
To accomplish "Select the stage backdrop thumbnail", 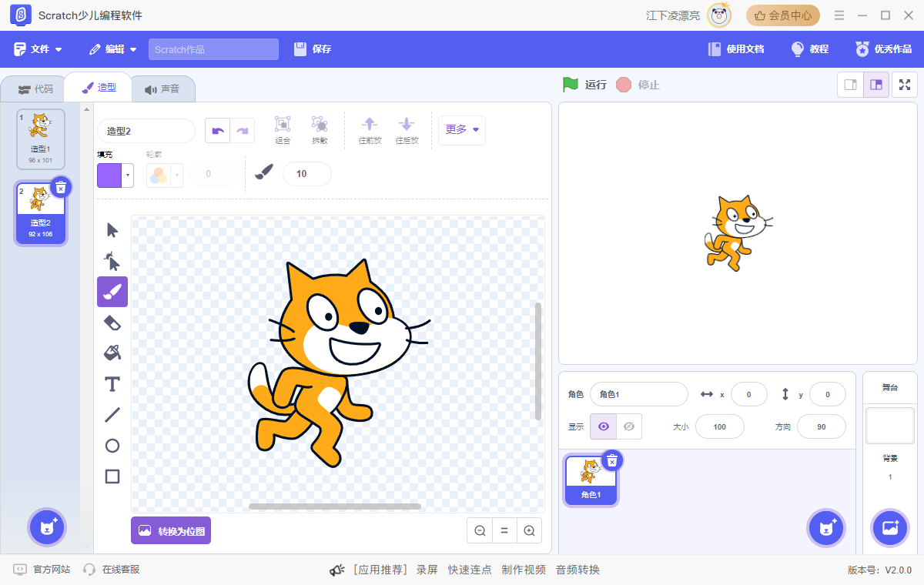I will coord(890,426).
